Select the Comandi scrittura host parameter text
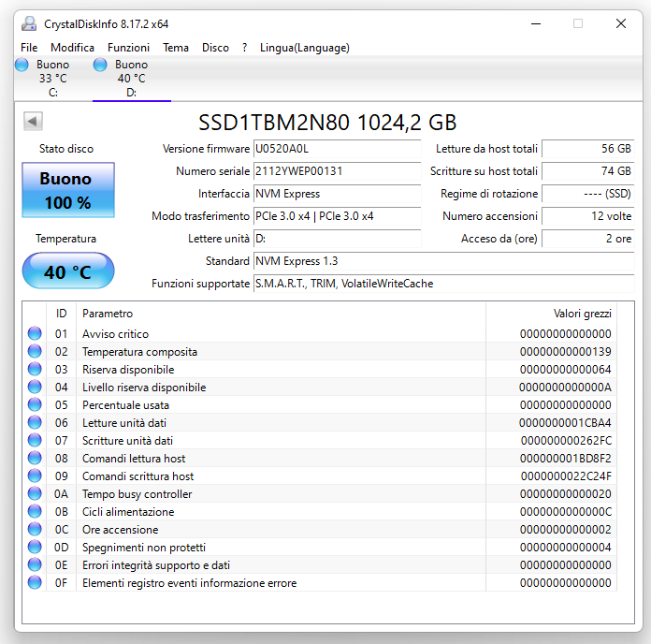Viewport: 651px width, 644px height. pyautogui.click(x=137, y=476)
